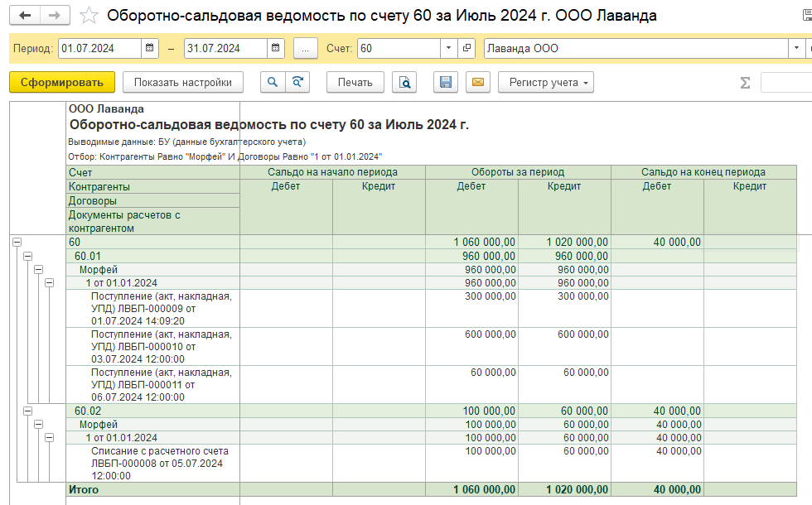Screen dimensions: 812x505
Task: Click the period selection ellipsis button
Action: pos(306,49)
